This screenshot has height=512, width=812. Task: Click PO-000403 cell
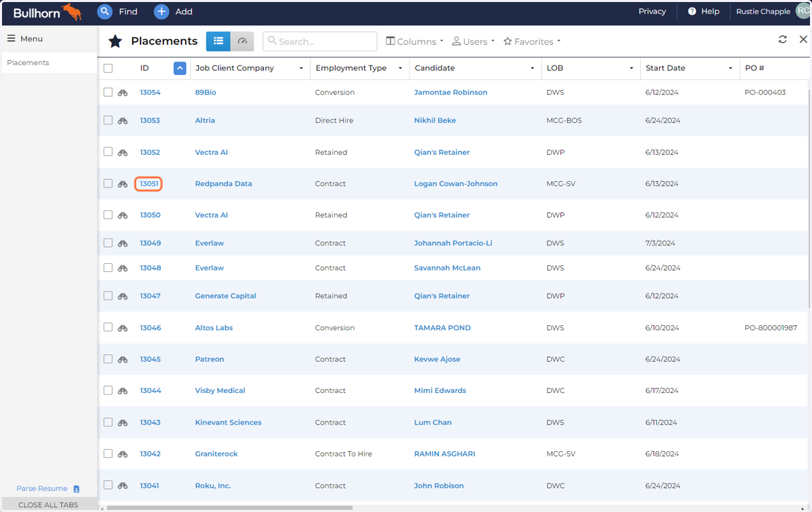pyautogui.click(x=765, y=92)
